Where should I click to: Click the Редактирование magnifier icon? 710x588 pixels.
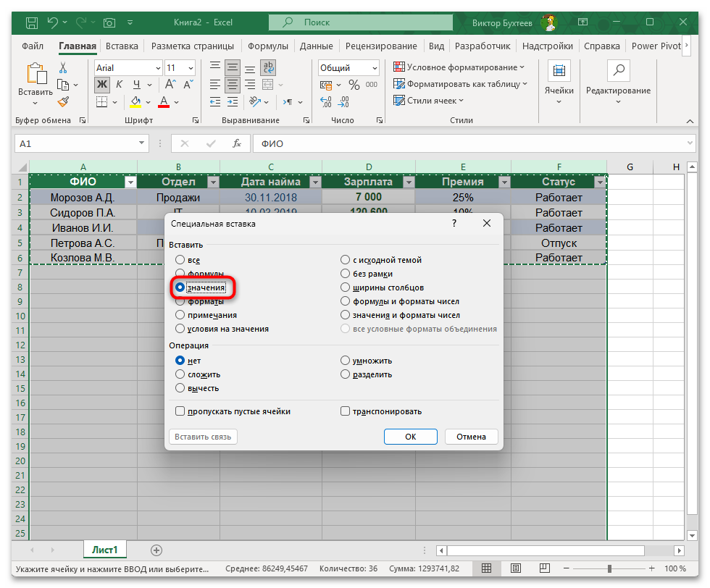pyautogui.click(x=618, y=70)
